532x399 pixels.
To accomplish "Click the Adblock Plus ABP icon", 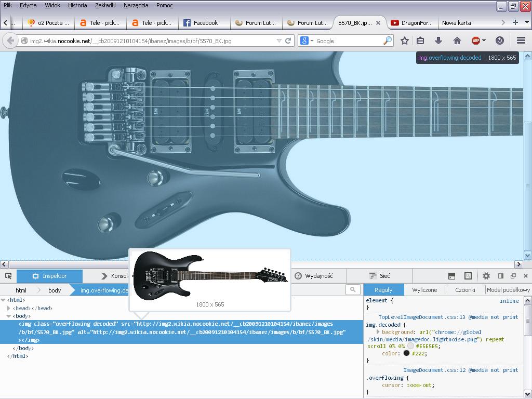I will click(475, 41).
